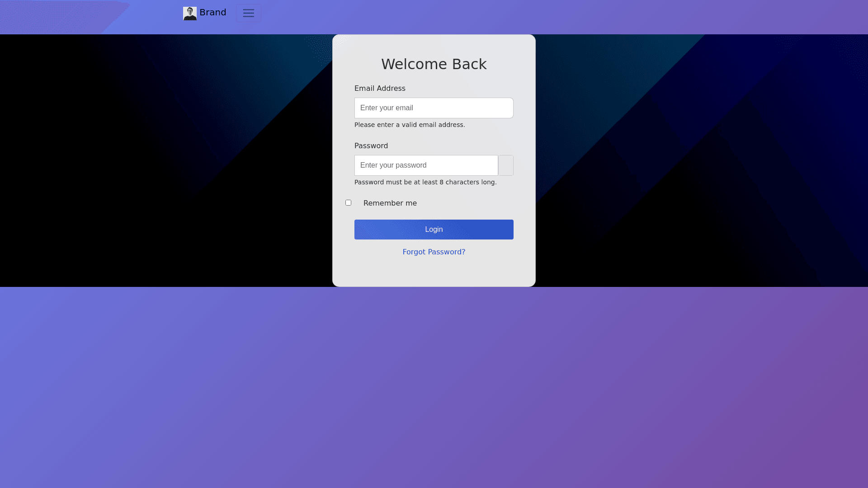The height and width of the screenshot is (488, 868).
Task: Focus the Enter your email field
Action: (434, 108)
